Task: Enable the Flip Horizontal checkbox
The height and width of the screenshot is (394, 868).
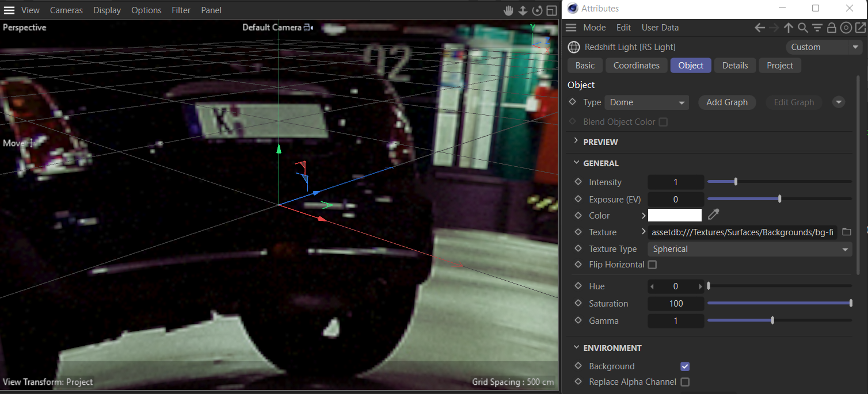Action: pos(652,265)
